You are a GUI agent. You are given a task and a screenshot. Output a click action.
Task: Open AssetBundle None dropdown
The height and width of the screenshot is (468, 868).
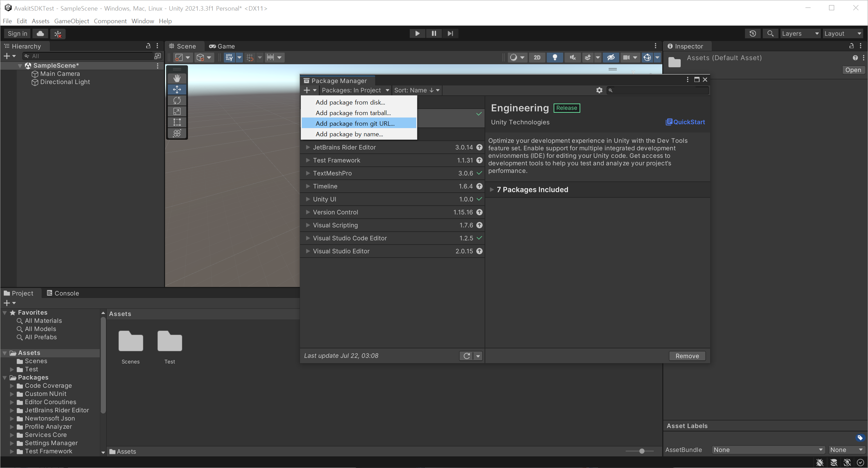coord(768,450)
